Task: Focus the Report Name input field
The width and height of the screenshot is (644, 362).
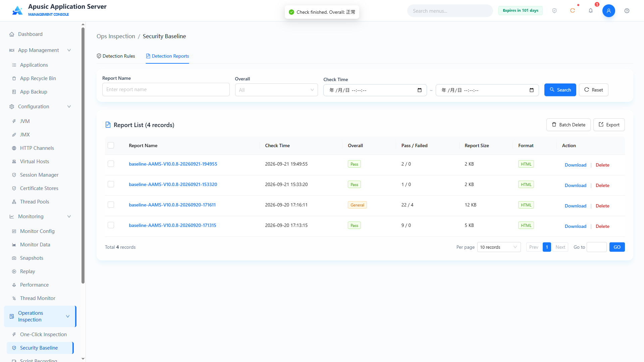Action: pyautogui.click(x=166, y=89)
